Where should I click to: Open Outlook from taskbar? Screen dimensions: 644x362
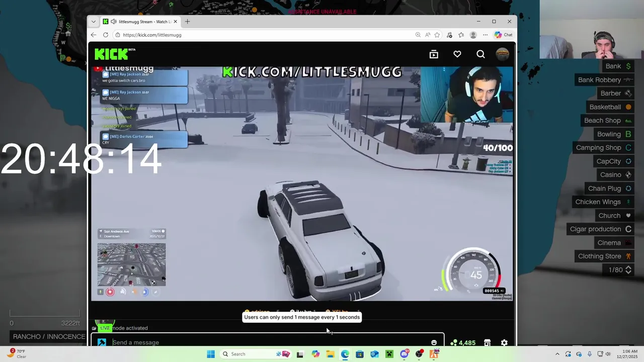[x=374, y=354]
